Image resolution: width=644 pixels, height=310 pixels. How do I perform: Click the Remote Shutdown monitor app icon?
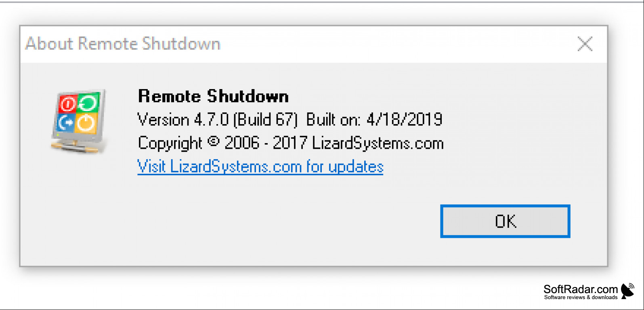click(x=79, y=121)
